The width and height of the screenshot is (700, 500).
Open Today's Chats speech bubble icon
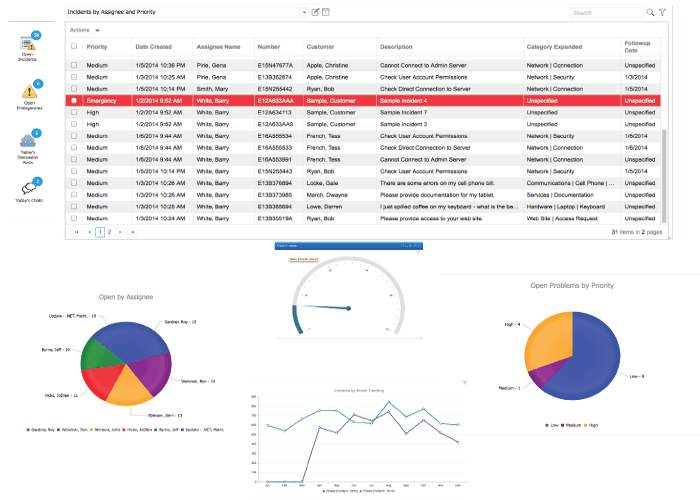29,188
